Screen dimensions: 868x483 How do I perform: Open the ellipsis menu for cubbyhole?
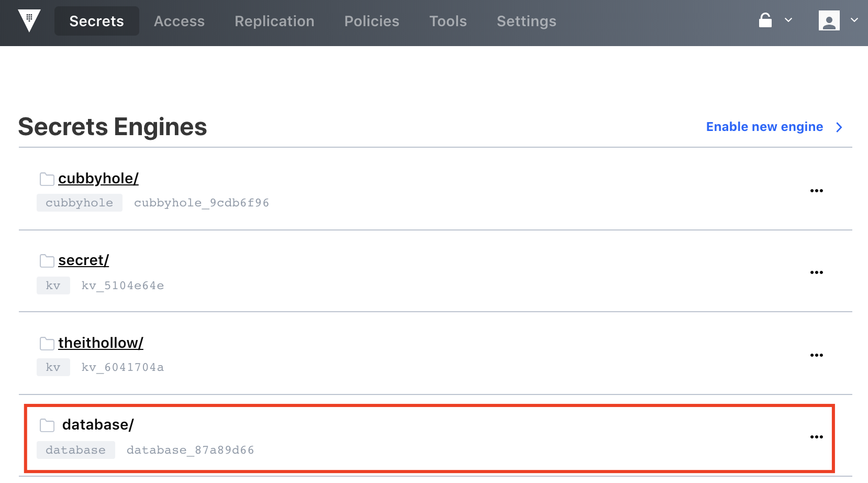click(x=816, y=191)
